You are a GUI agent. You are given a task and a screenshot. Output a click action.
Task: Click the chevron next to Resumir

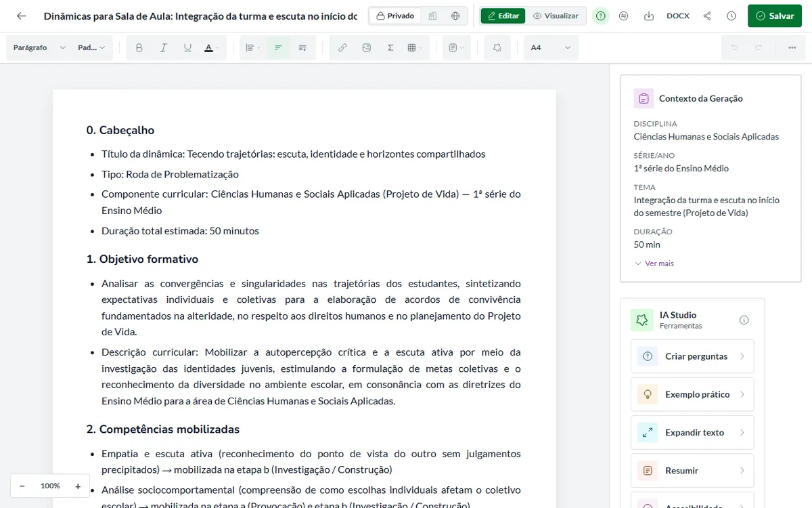pyautogui.click(x=742, y=470)
